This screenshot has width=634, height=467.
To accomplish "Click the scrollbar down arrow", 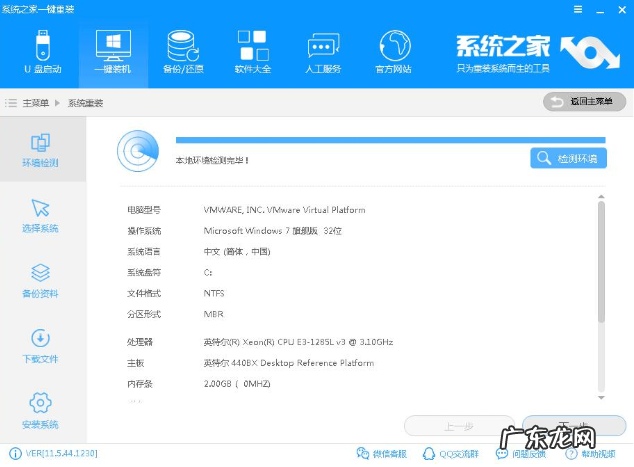I will click(x=601, y=398).
